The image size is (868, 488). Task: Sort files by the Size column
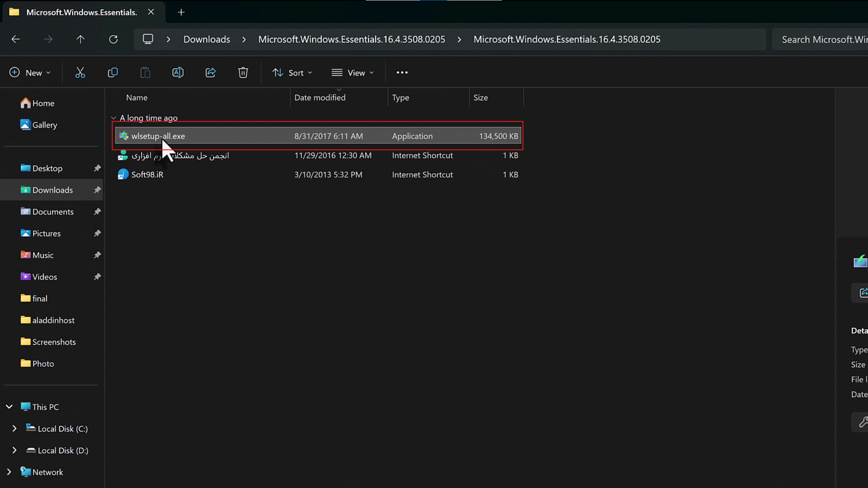[481, 98]
